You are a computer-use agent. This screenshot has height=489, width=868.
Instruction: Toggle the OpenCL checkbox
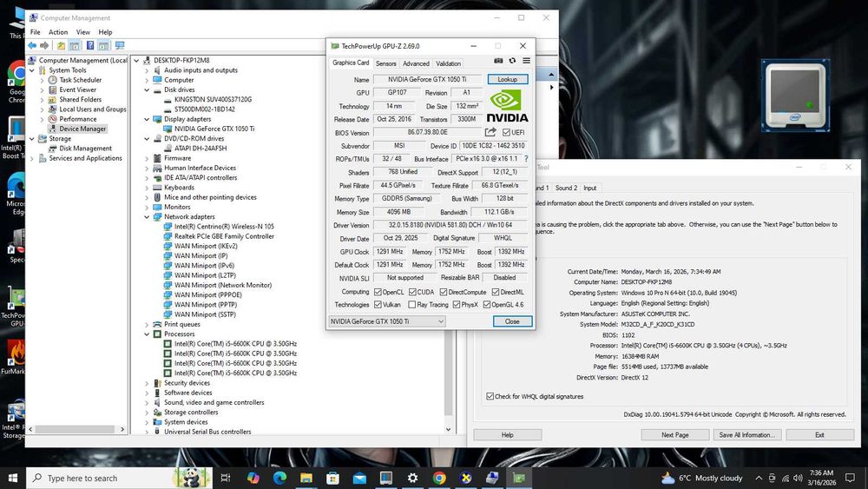(x=378, y=292)
